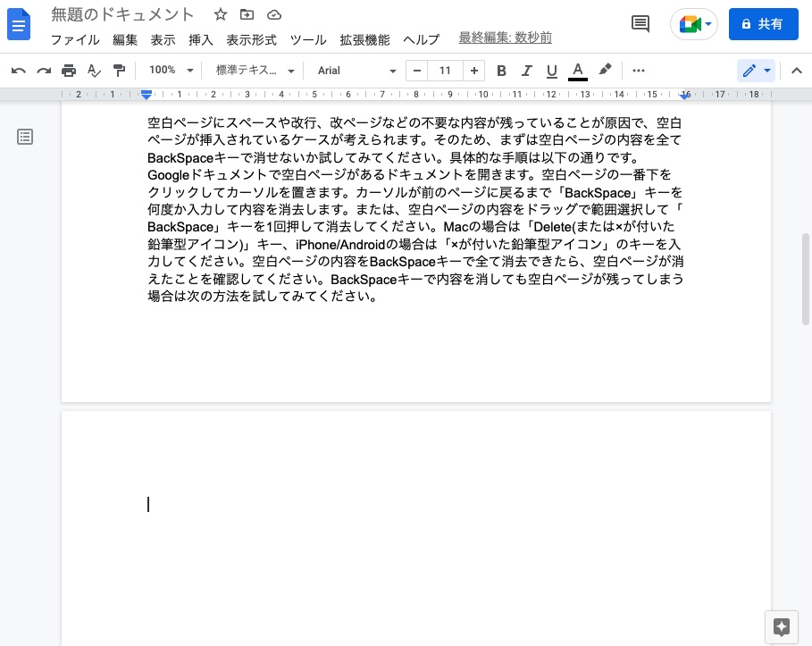Select the print icon
812x646 pixels.
[x=69, y=70]
